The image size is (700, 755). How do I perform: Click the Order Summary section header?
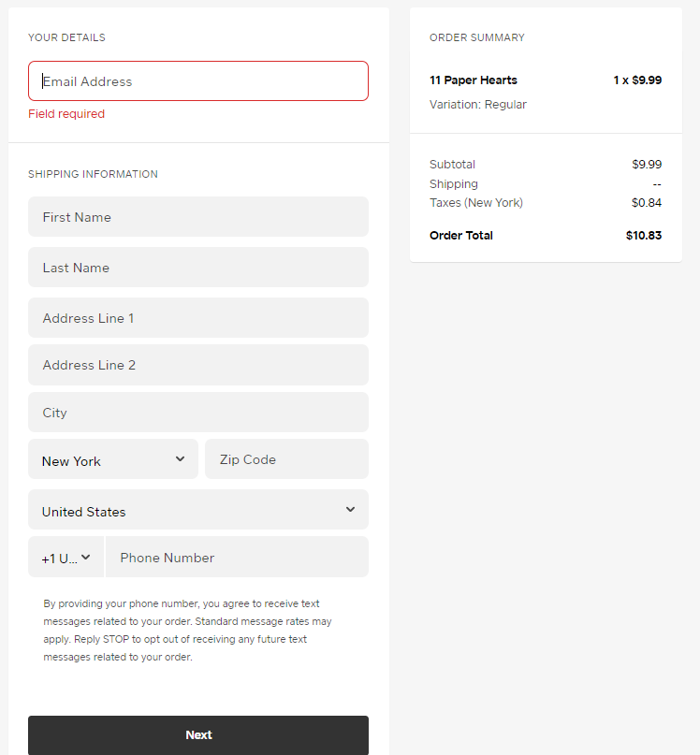(x=475, y=37)
